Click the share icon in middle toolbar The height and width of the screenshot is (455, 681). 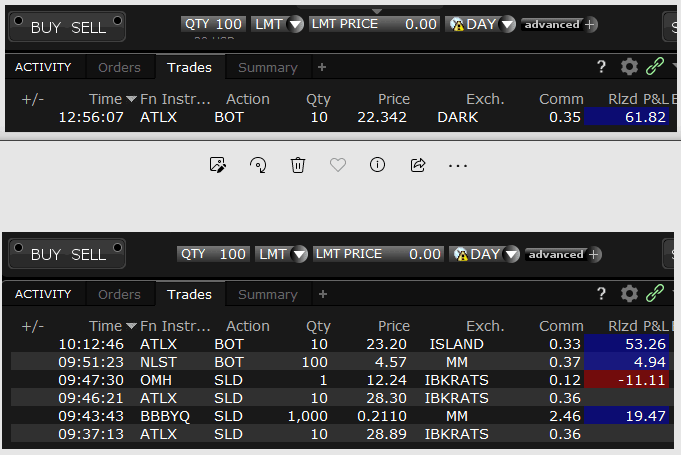tap(418, 165)
